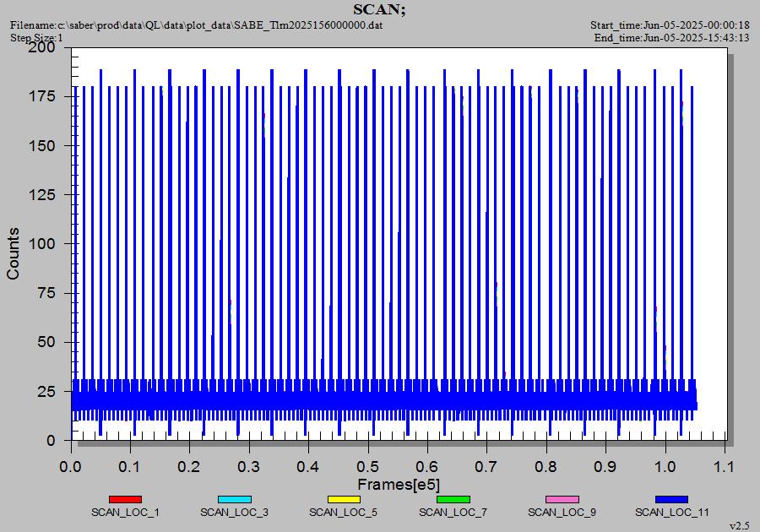Click the red SCAN_LOC_1 legend swatch
The width and height of the screenshot is (760, 532).
tap(125, 499)
